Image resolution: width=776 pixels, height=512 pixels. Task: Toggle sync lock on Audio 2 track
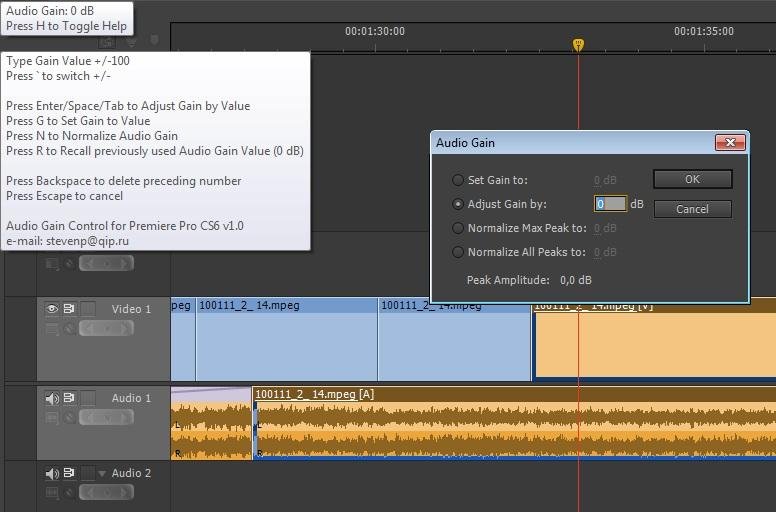pos(70,473)
